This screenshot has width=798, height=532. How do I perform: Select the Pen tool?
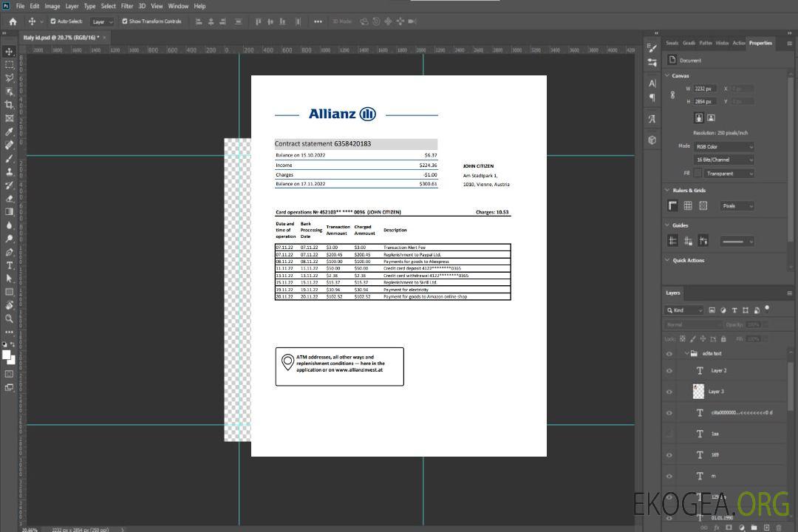[9, 252]
